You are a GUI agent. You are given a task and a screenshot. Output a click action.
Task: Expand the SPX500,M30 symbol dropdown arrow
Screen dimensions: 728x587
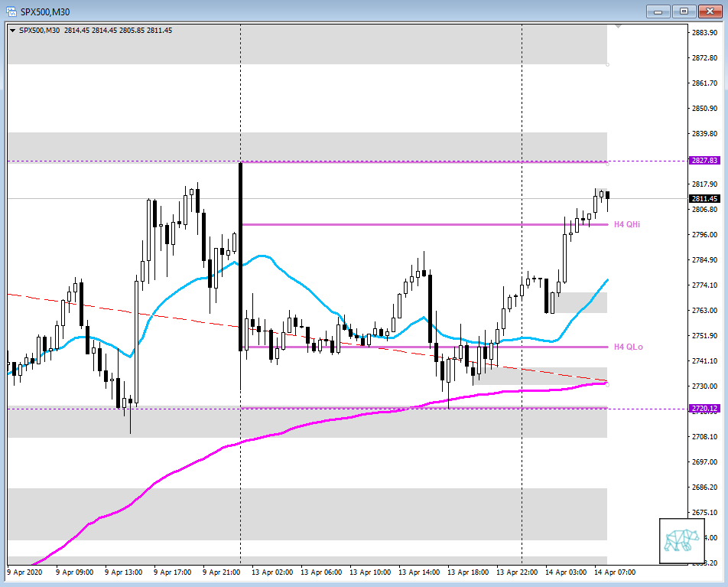point(12,31)
